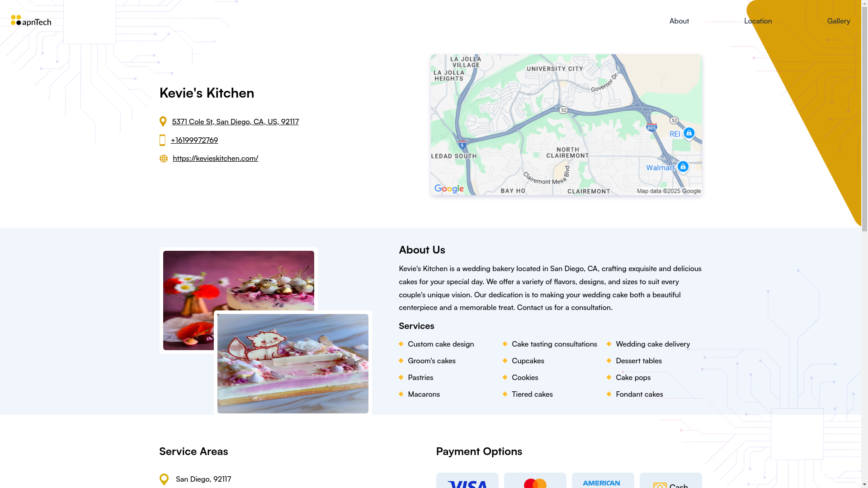Click the Google logo on map

pos(449,189)
